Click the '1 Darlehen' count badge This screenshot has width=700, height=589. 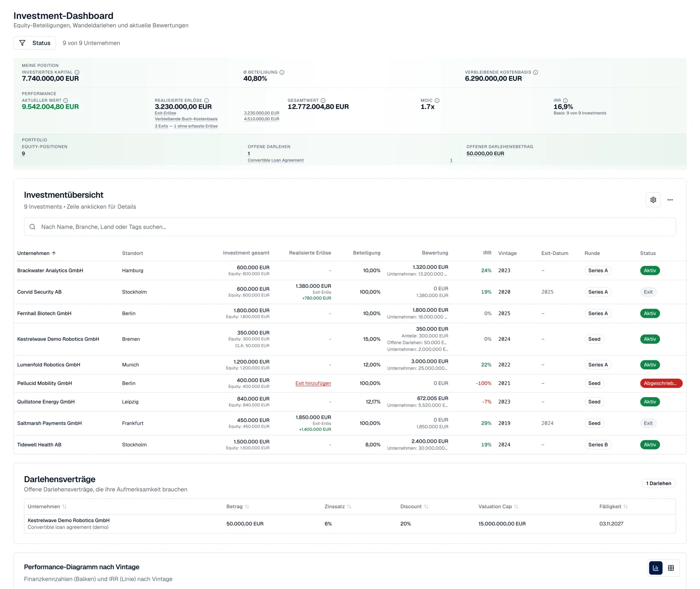click(658, 484)
